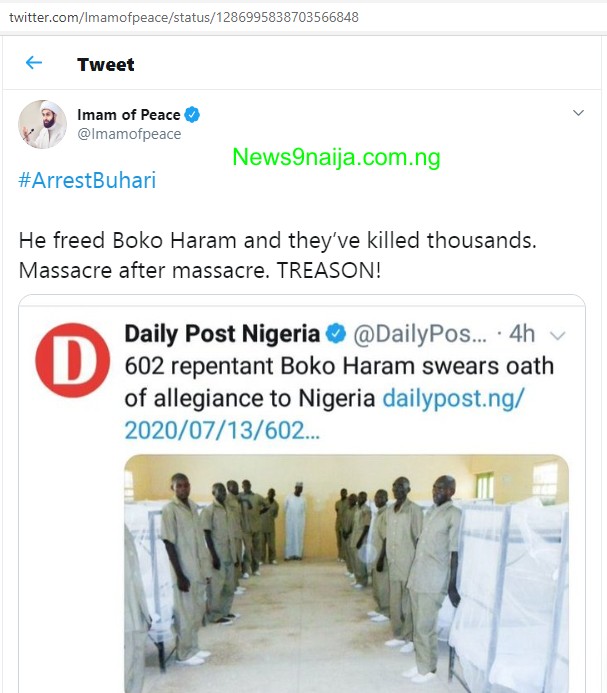Expand the tweet options chevron
Image resolution: width=607 pixels, height=693 pixels.
pos(578,114)
